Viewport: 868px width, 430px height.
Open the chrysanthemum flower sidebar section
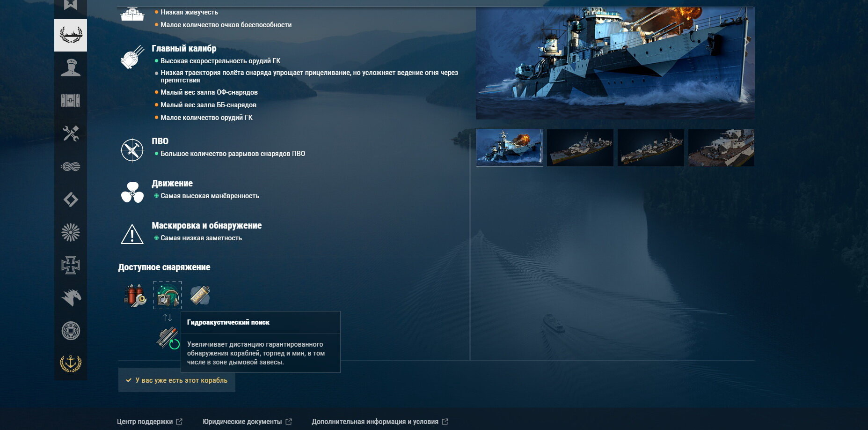71,232
